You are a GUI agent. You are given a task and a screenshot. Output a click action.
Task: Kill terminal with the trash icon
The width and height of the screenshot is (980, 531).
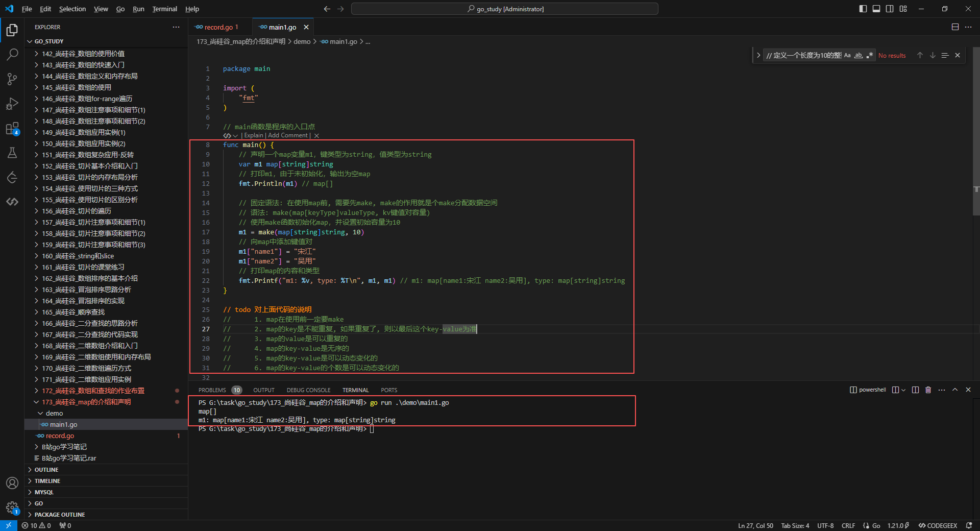click(928, 390)
